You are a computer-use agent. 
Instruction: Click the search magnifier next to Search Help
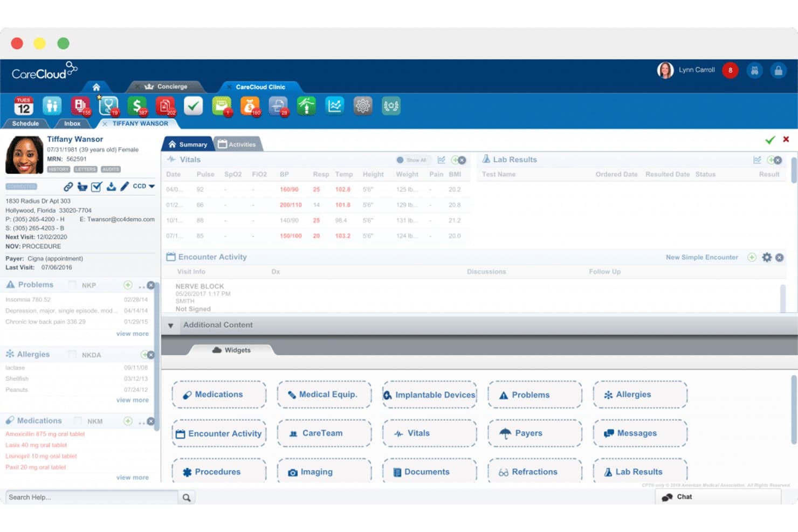click(187, 498)
